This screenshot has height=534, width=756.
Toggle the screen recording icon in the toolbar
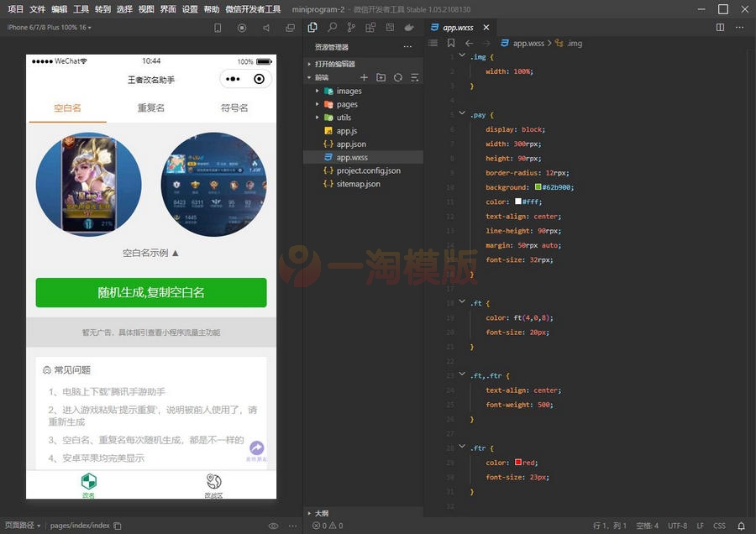pyautogui.click(x=241, y=27)
